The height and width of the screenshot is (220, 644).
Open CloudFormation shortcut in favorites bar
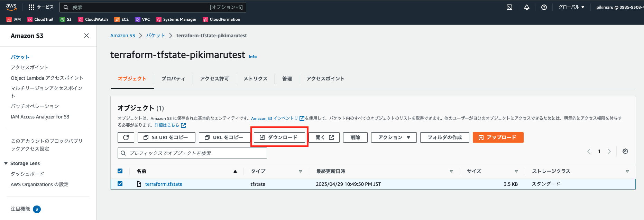(221, 19)
